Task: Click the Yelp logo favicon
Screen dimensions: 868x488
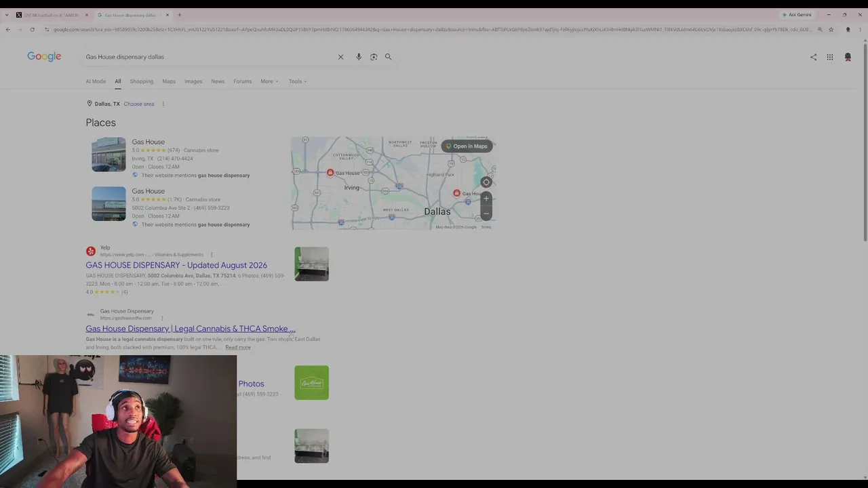Action: [x=91, y=251]
